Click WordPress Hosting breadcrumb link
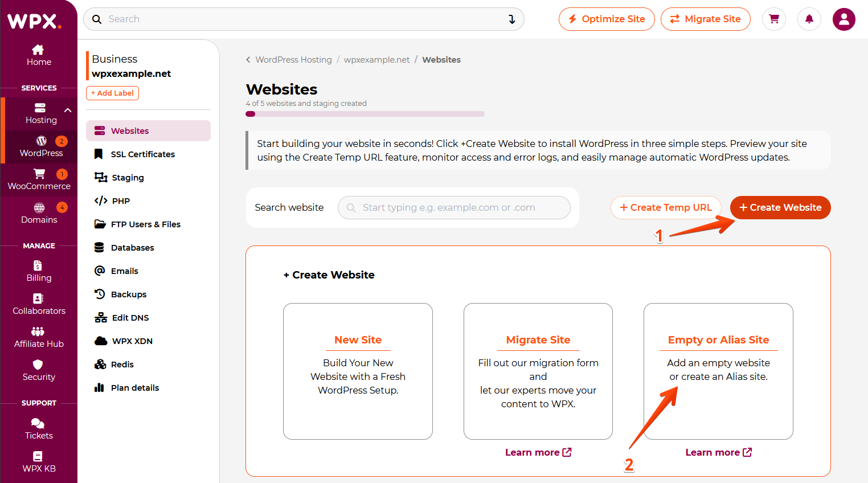 293,60
